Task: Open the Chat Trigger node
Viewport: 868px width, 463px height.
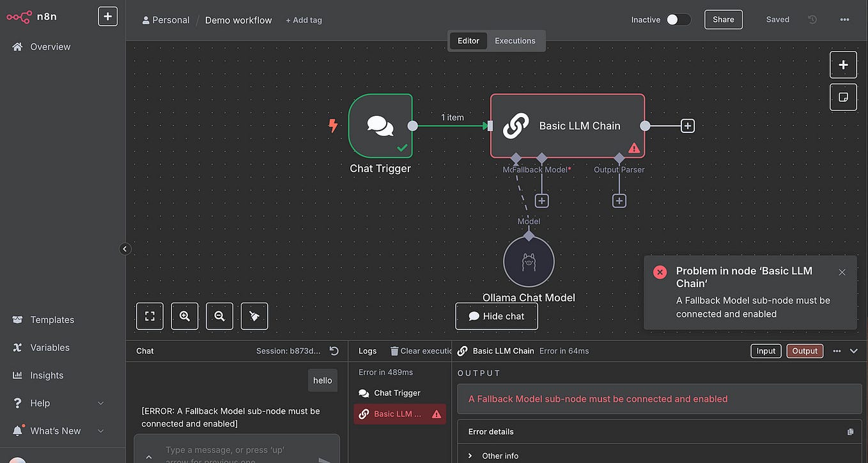Action: [380, 126]
